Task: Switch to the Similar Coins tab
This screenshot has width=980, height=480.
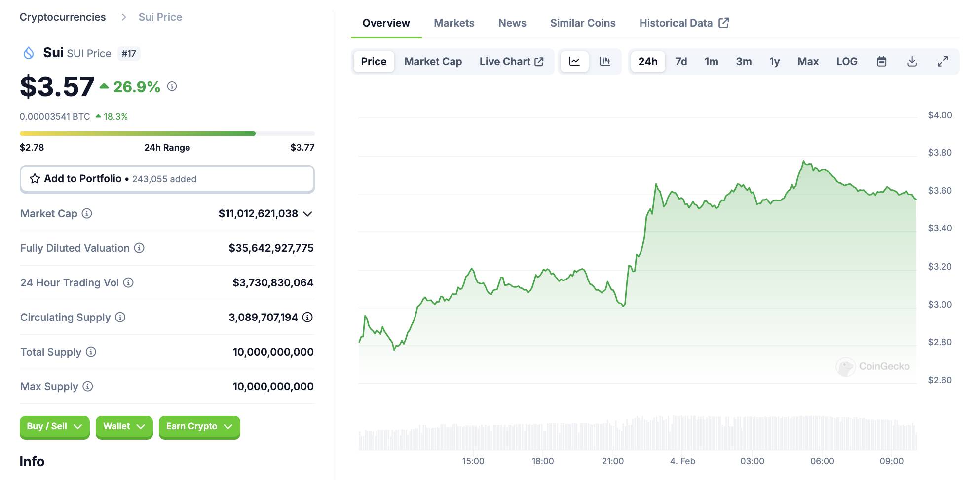Action: point(583,23)
